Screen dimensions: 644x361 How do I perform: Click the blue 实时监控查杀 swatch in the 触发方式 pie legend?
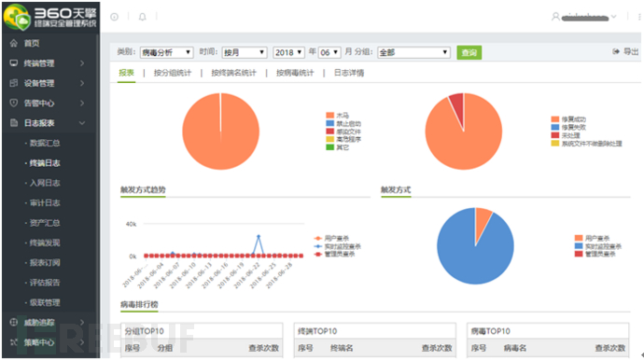tap(579, 246)
